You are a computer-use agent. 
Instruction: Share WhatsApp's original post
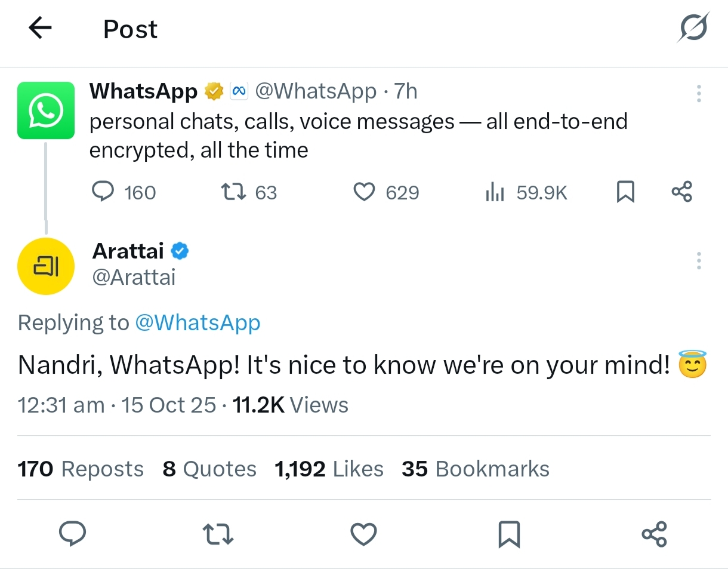681,192
